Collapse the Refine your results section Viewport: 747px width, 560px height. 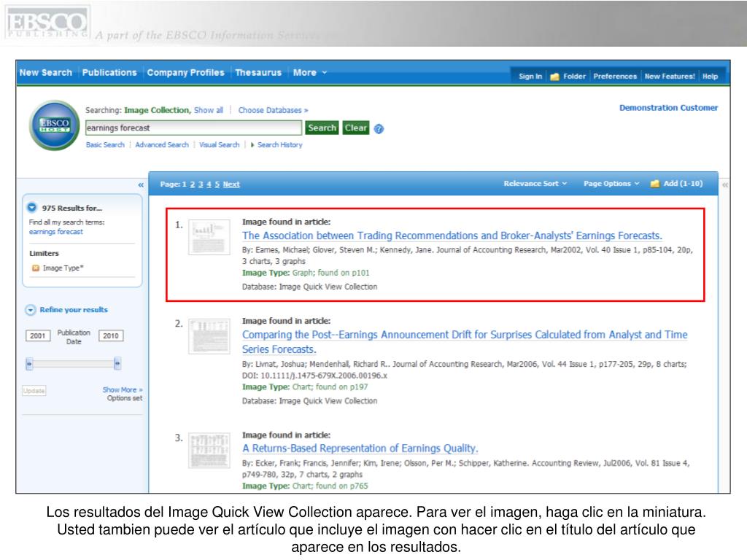(30, 310)
